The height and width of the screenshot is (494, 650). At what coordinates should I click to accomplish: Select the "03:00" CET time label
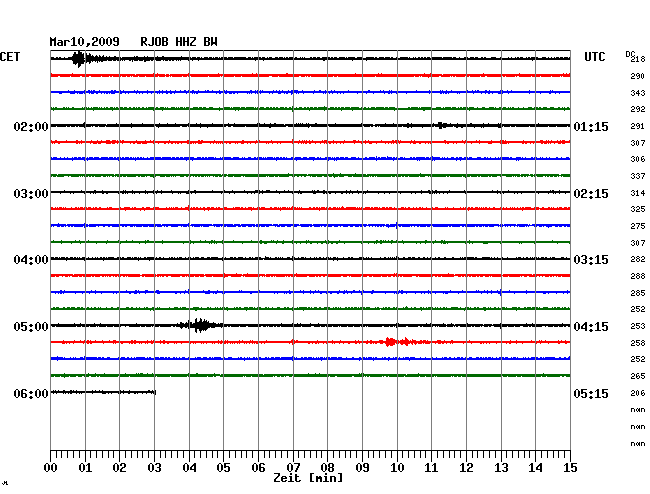pyautogui.click(x=31, y=194)
